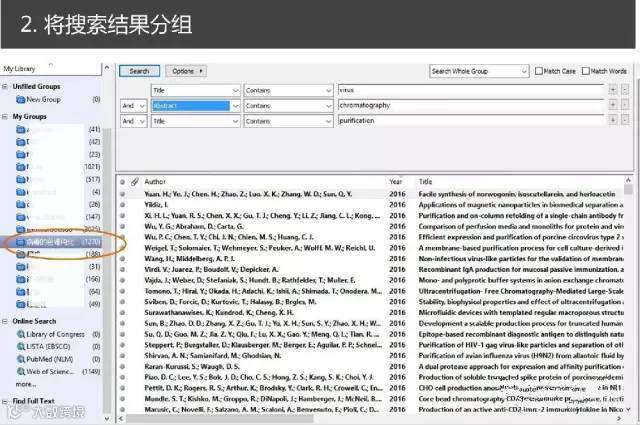
Task: Click the paperclip attachment column icon
Action: click(x=134, y=182)
